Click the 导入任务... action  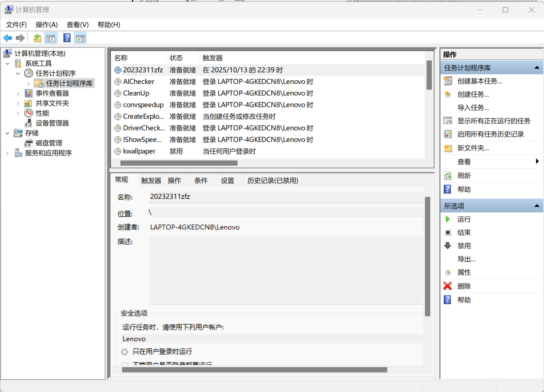pyautogui.click(x=473, y=108)
